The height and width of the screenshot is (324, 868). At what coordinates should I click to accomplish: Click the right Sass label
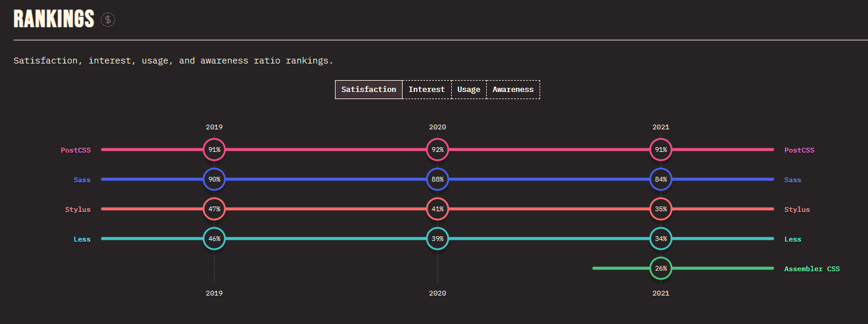(x=793, y=180)
